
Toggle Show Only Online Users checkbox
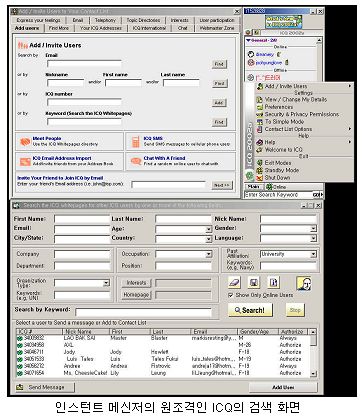click(230, 295)
